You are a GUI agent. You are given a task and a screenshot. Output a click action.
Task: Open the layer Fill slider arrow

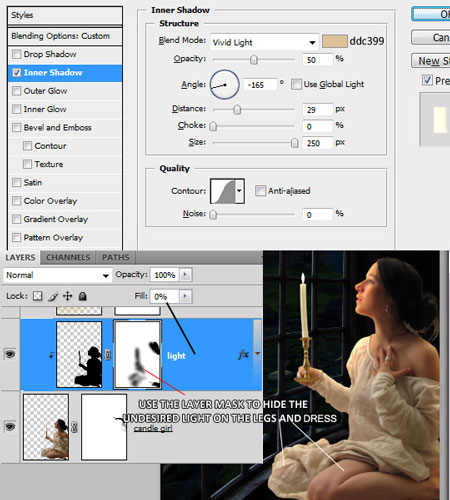tap(185, 296)
